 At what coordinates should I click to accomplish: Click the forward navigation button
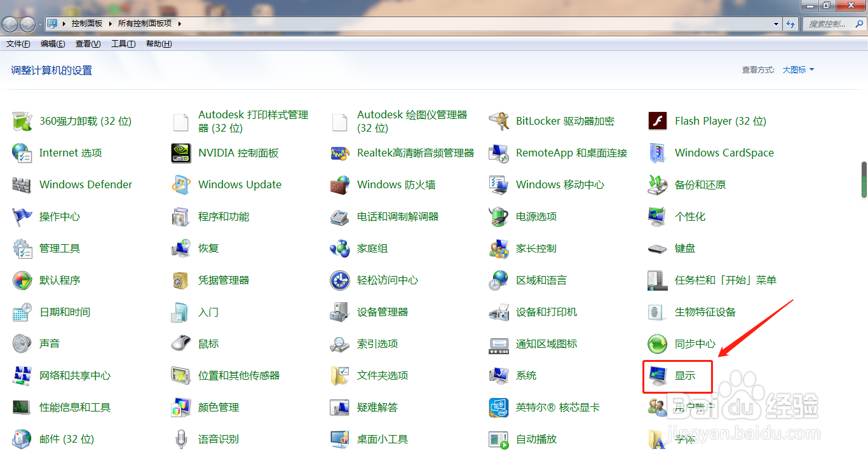click(x=28, y=24)
